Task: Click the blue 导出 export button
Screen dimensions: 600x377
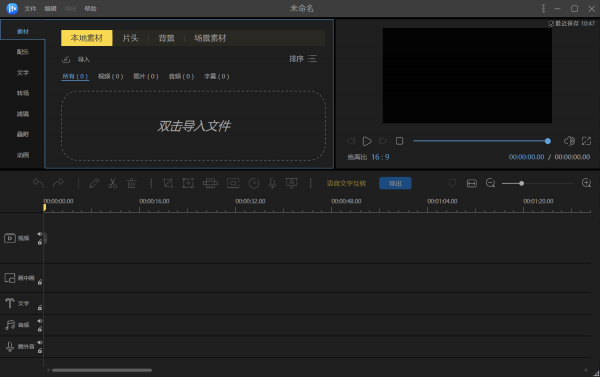Action: click(395, 183)
